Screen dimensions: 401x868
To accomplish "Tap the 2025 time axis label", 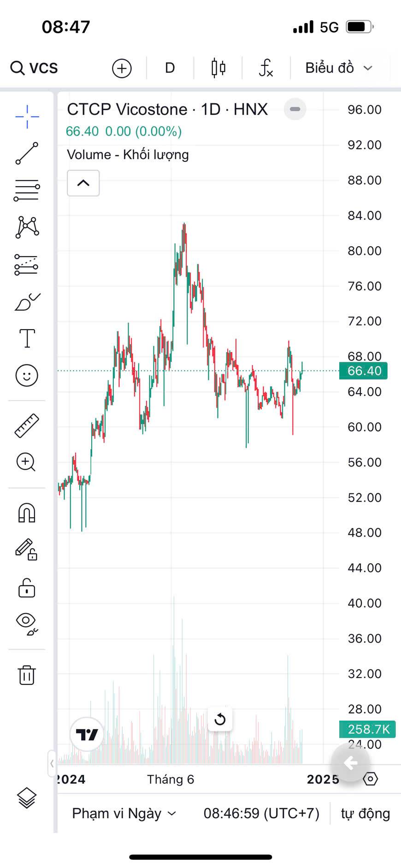I will (x=323, y=779).
